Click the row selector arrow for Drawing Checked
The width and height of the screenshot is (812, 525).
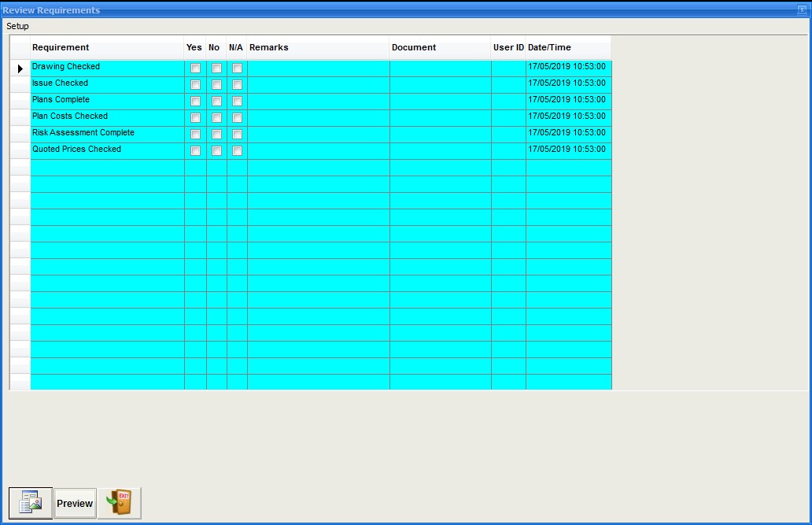point(20,68)
